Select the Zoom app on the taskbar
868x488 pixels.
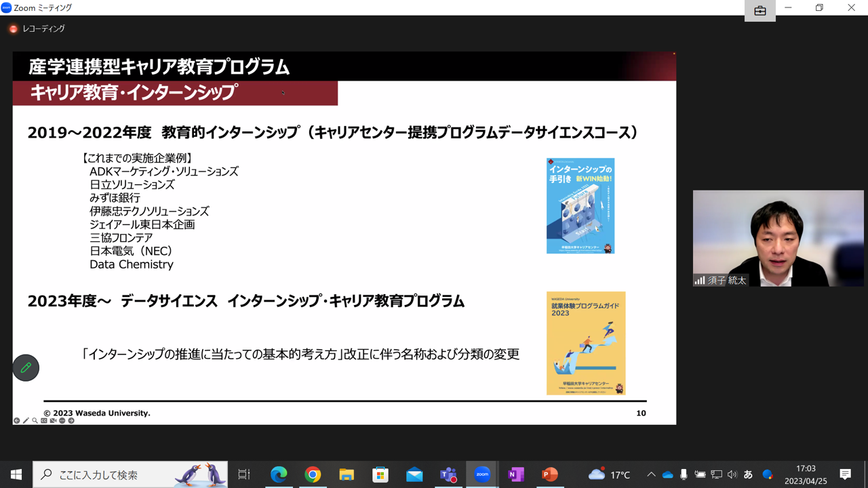(x=482, y=474)
